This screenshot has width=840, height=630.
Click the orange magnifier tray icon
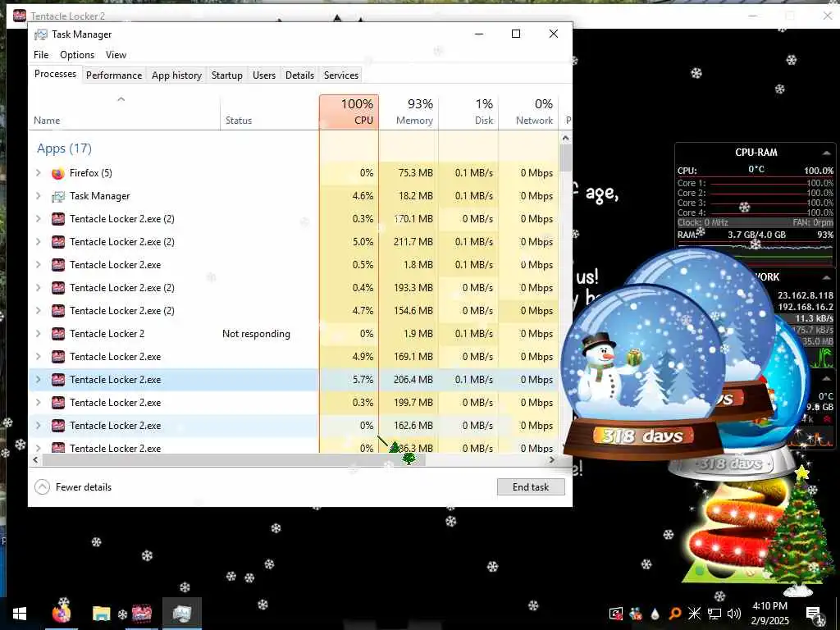point(674,614)
